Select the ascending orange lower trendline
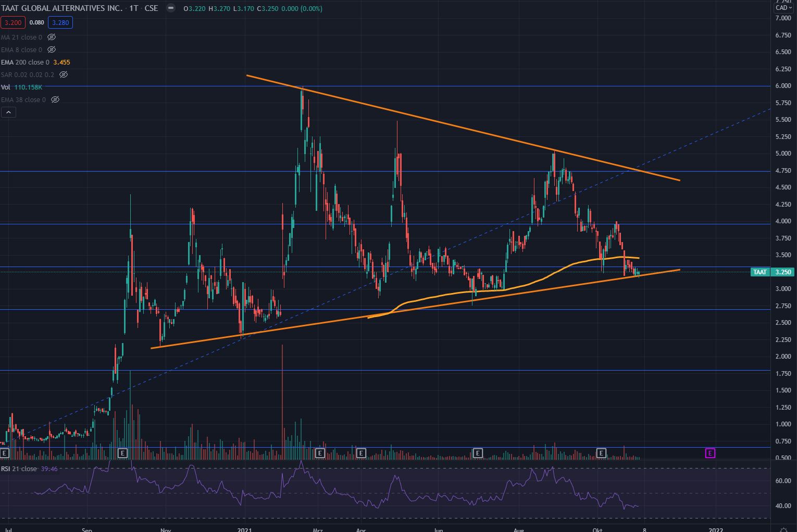 click(x=415, y=309)
